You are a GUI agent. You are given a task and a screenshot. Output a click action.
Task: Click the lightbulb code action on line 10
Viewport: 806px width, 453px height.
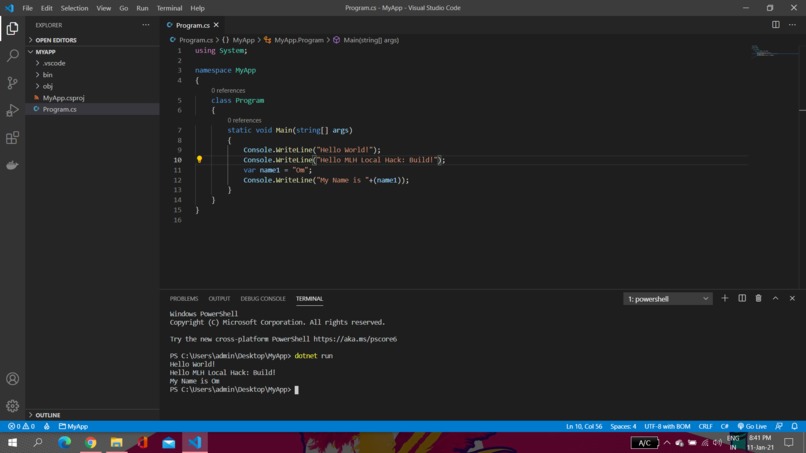pos(199,159)
